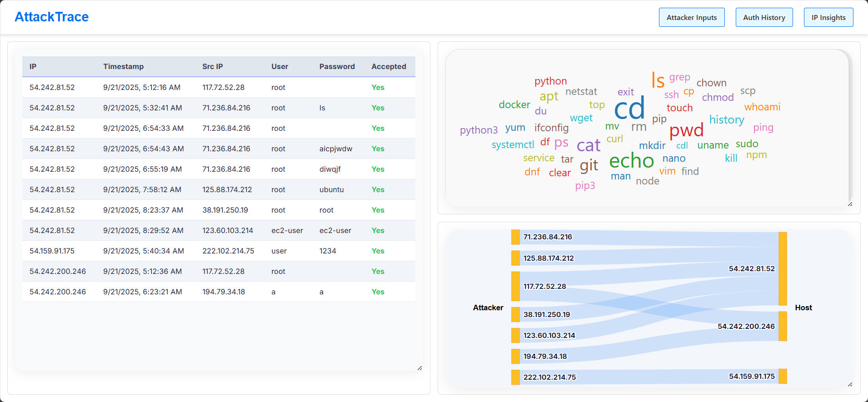Click the 'pwd' word in cloud
Screen dimensions: 868x402
[686, 130]
